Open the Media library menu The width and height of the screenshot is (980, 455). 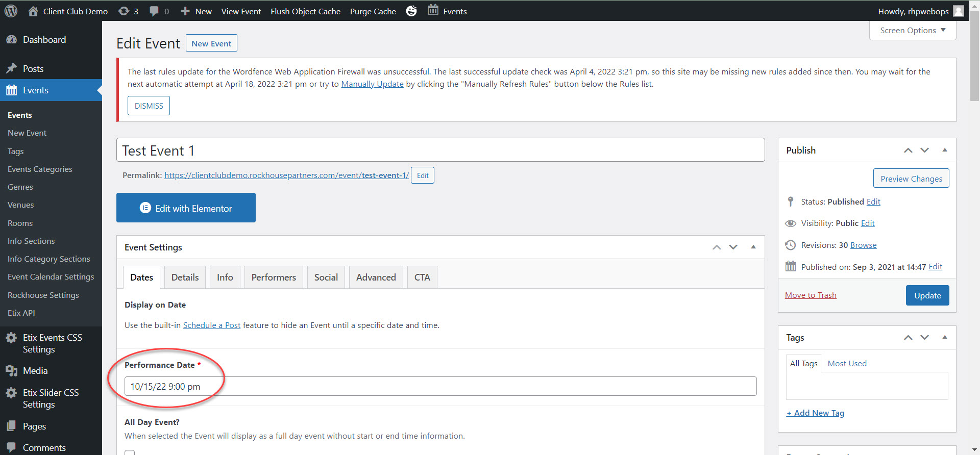click(x=35, y=371)
